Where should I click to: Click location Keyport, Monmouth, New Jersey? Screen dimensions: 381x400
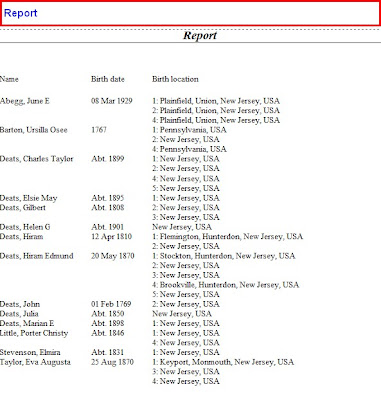(223, 362)
